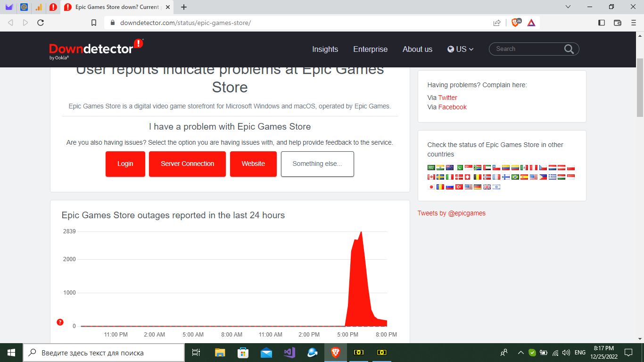644x362 pixels.
Task: Open the tab search chevron in the title bar
Action: pos(568,7)
